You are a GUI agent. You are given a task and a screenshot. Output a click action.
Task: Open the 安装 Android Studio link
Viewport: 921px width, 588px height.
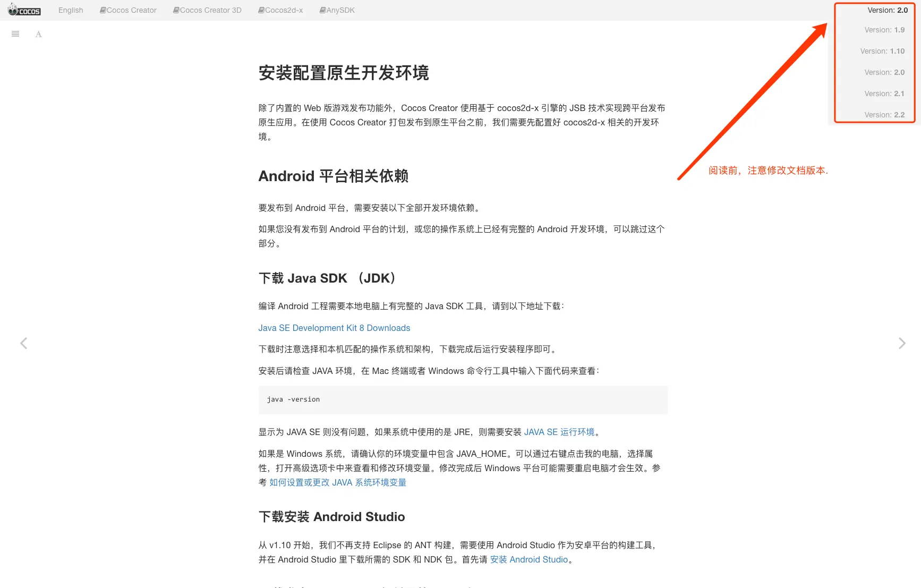tap(528, 559)
